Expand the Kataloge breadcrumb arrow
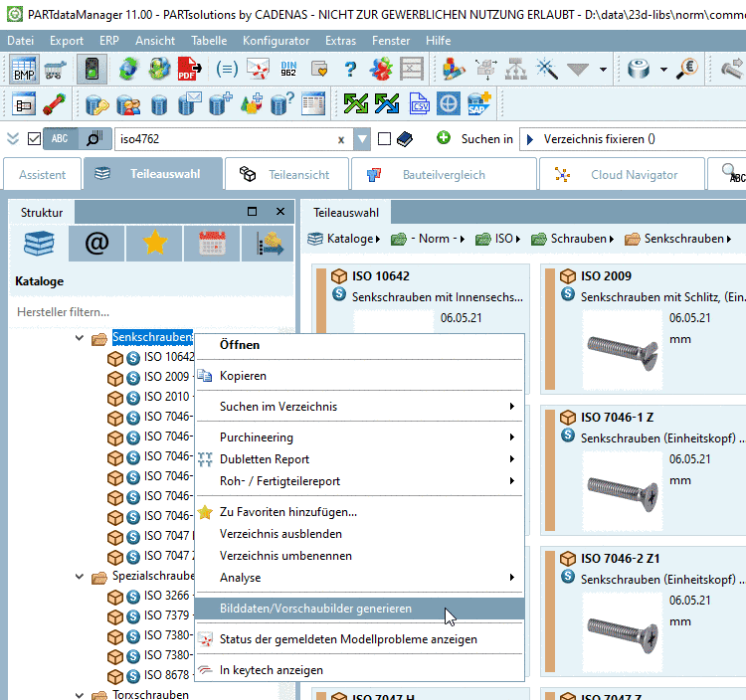746x700 pixels. (378, 239)
